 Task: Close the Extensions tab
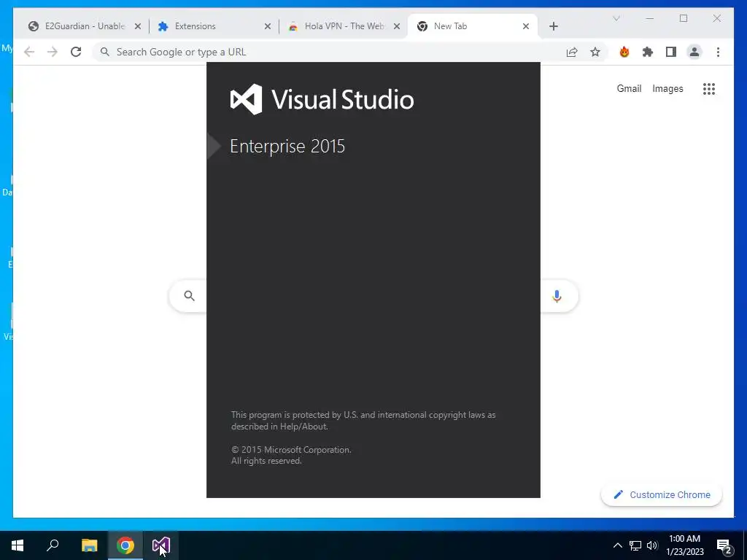[x=268, y=26]
